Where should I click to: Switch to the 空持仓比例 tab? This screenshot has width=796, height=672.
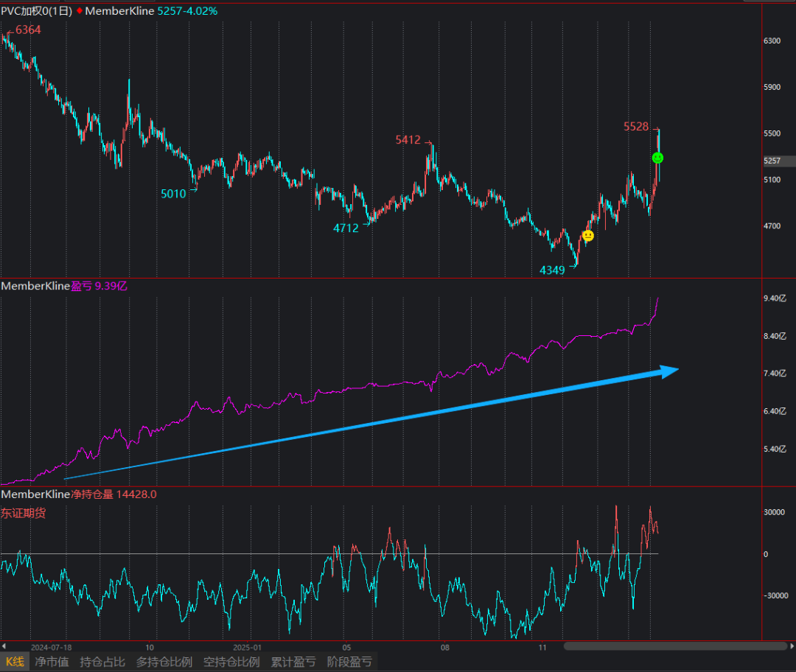pos(231,662)
